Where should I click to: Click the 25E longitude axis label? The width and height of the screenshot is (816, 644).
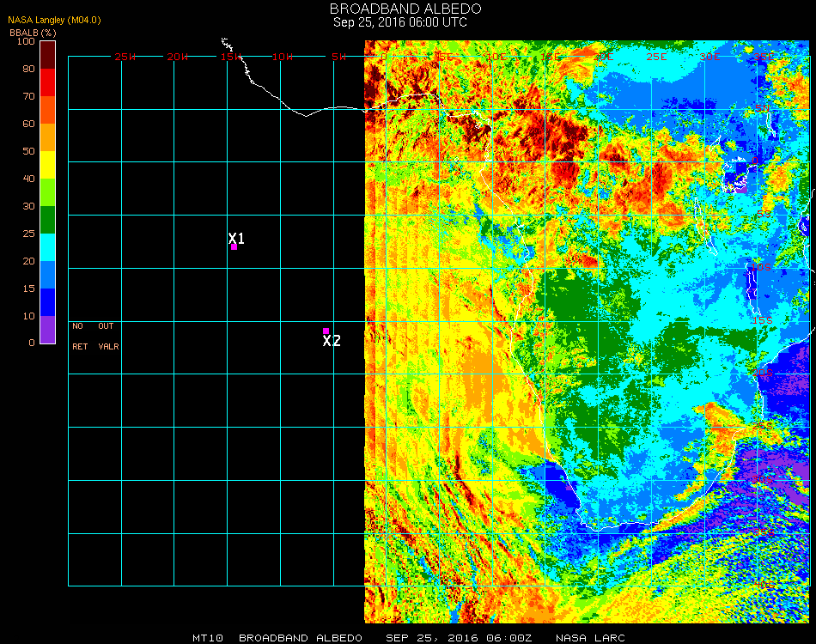click(x=657, y=57)
